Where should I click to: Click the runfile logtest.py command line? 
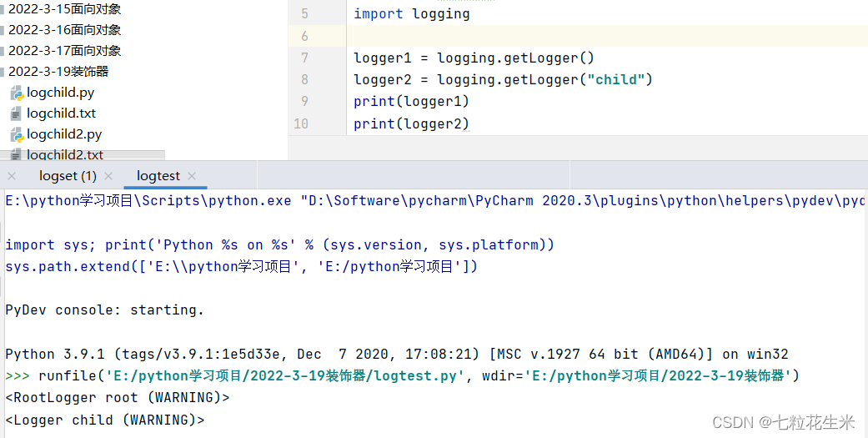403,376
